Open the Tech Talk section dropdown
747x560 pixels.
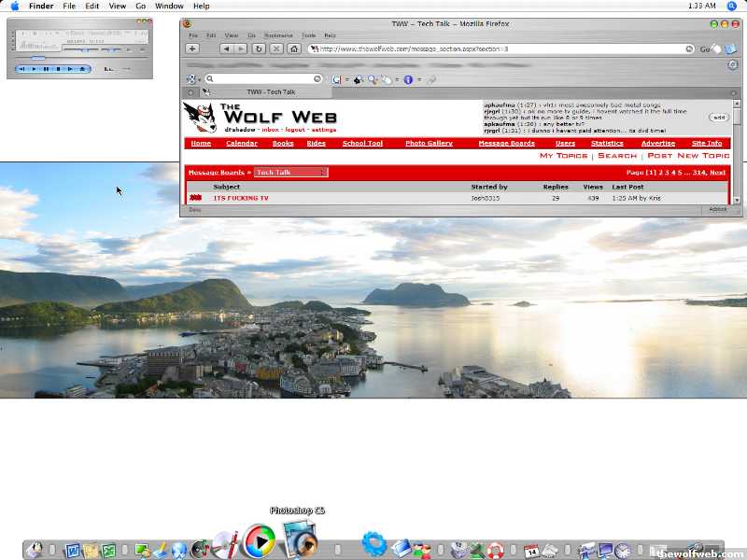(291, 173)
